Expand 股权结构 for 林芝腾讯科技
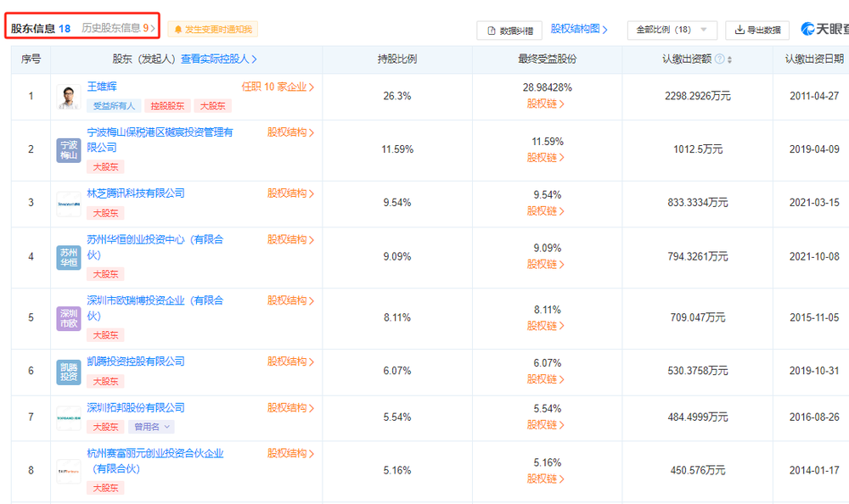 290,193
